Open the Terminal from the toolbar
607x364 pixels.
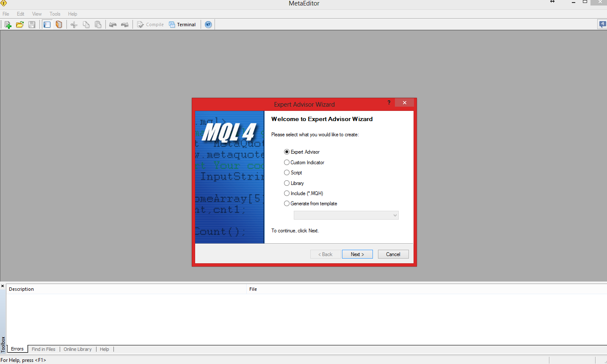[x=182, y=25]
